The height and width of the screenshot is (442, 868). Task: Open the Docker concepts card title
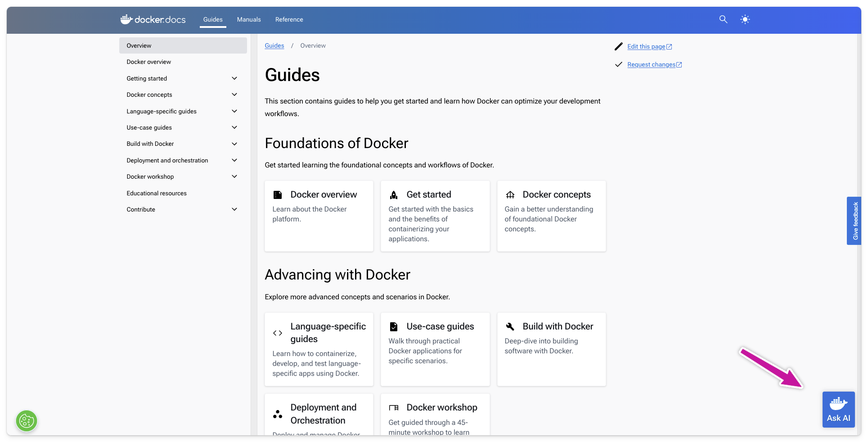click(557, 194)
